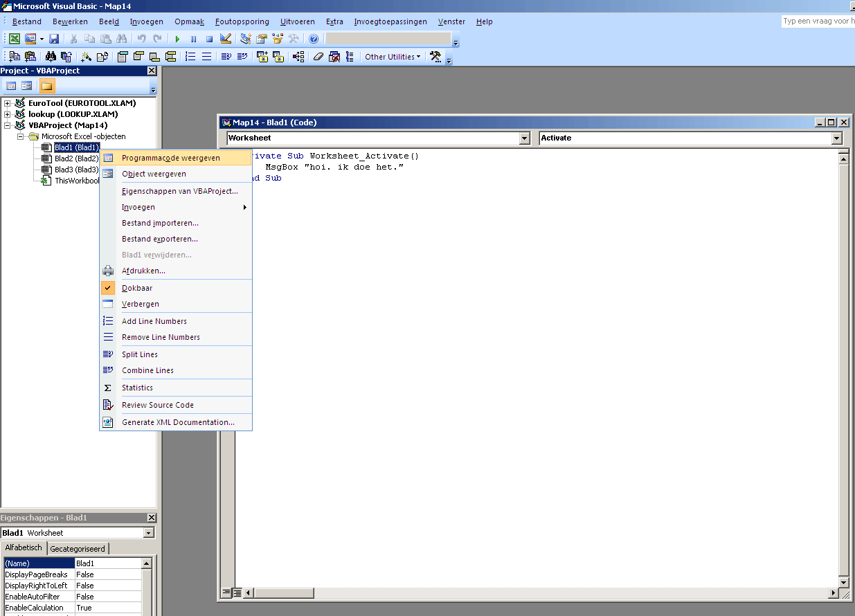Screen dimensions: 855x616
Task: Switch to the Gecategoriseerd tab
Action: point(78,549)
